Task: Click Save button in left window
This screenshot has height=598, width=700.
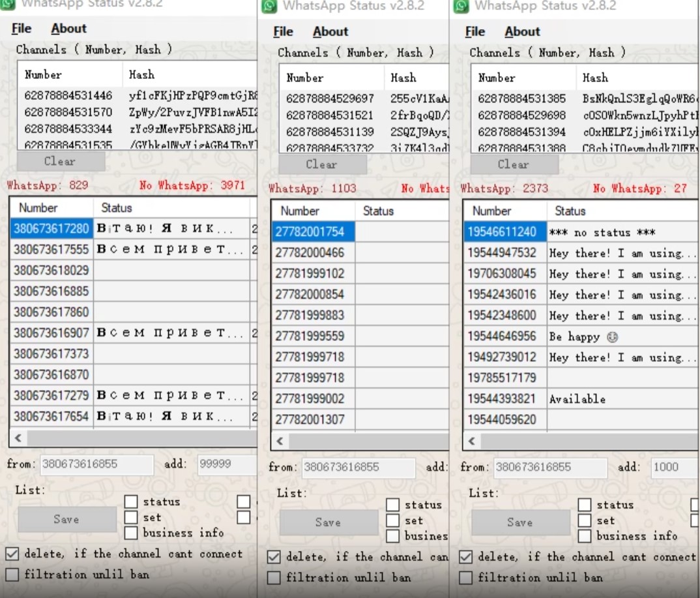Action: 67,519
